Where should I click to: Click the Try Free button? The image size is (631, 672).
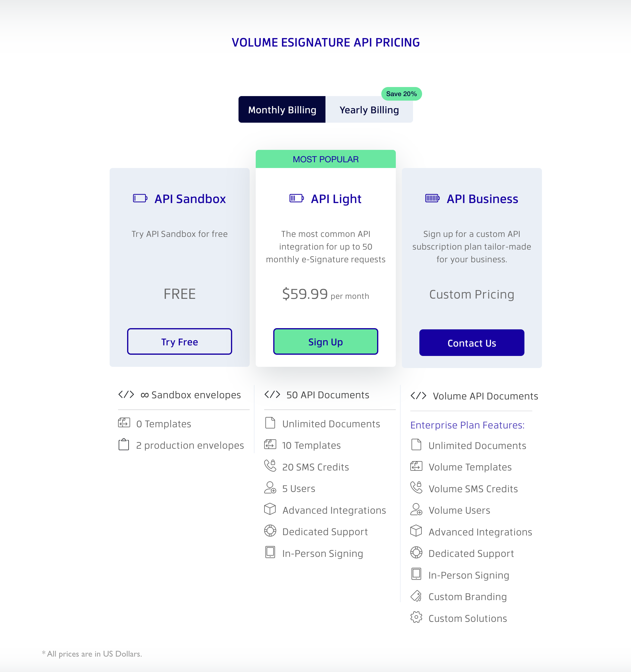click(179, 341)
